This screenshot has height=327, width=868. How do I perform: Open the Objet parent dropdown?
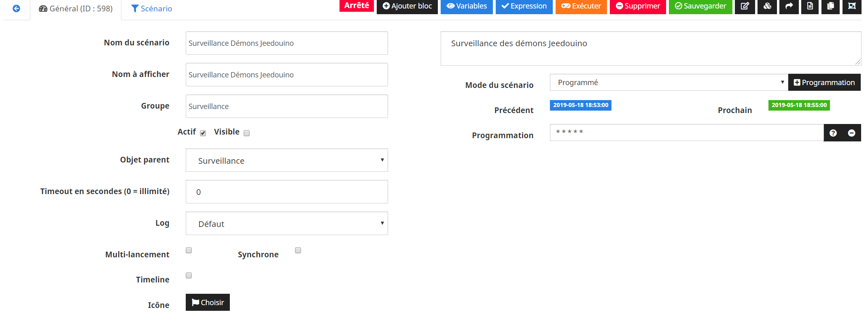point(287,160)
